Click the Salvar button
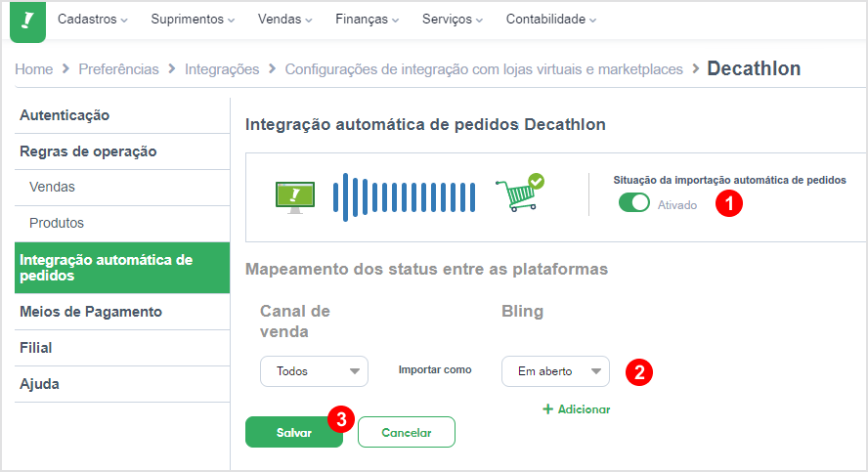This screenshot has height=472, width=868. (294, 432)
